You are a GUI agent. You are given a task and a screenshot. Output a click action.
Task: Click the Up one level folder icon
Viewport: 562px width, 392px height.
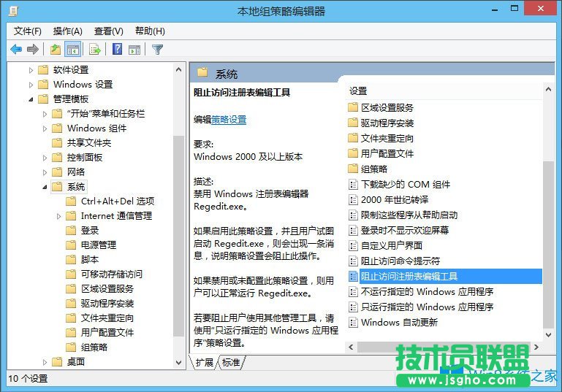[x=56, y=49]
